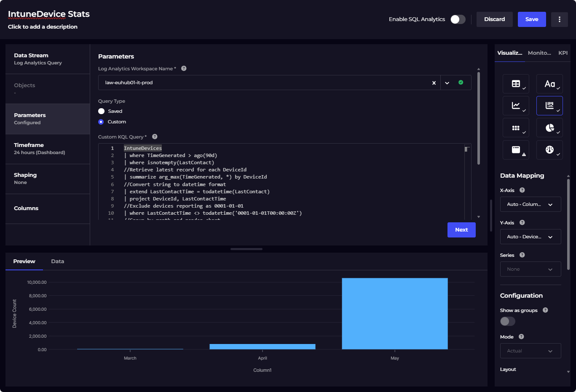Click the Discard button
Image resolution: width=576 pixels, height=392 pixels.
(x=495, y=19)
